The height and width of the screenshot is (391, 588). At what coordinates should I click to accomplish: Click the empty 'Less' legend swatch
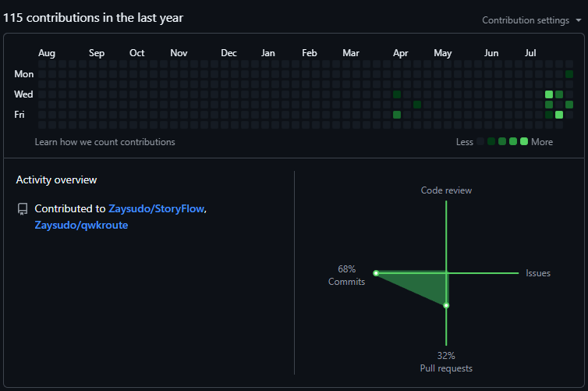480,141
